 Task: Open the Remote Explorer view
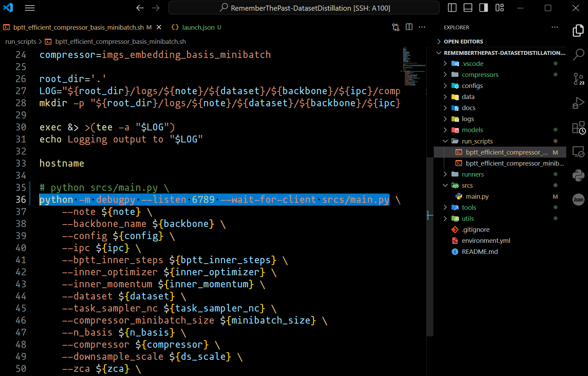tap(578, 152)
